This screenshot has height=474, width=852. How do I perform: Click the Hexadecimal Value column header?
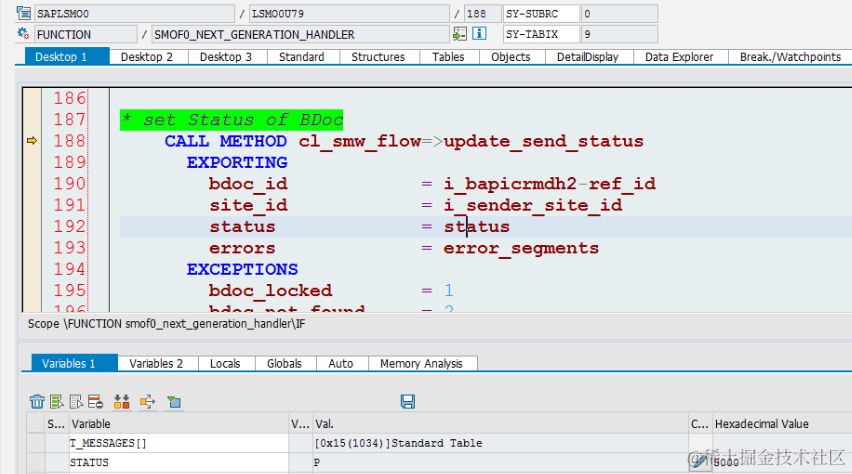pyautogui.click(x=782, y=423)
